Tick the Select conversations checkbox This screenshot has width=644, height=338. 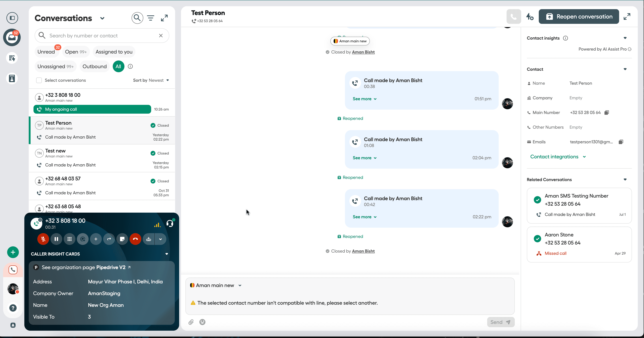pos(39,80)
